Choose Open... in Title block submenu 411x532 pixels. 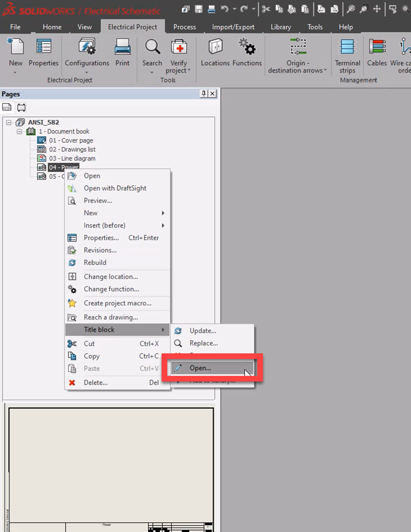point(212,368)
